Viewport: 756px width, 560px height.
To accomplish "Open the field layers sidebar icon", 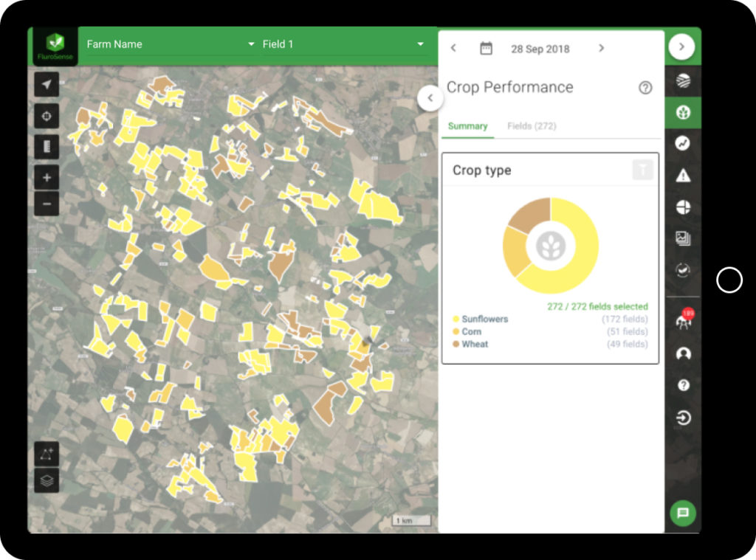I will click(x=683, y=80).
